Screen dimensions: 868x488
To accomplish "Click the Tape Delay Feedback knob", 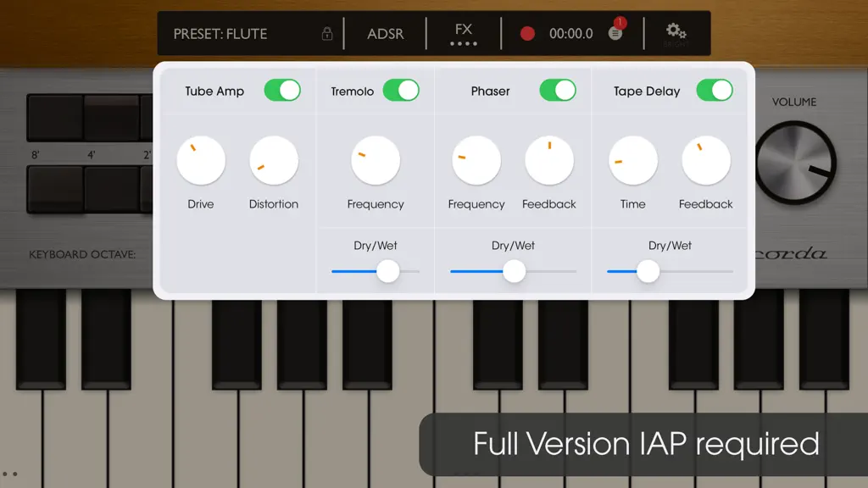I will pos(706,160).
